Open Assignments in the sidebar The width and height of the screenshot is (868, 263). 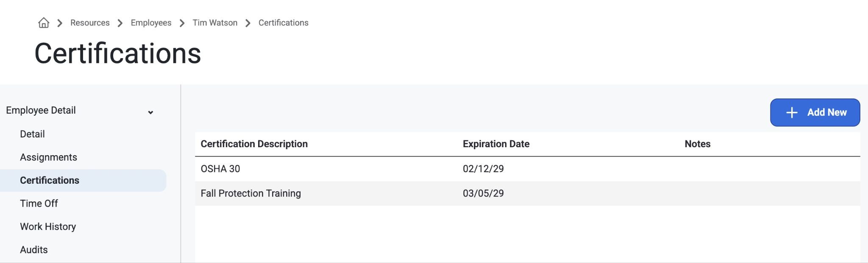click(x=48, y=157)
